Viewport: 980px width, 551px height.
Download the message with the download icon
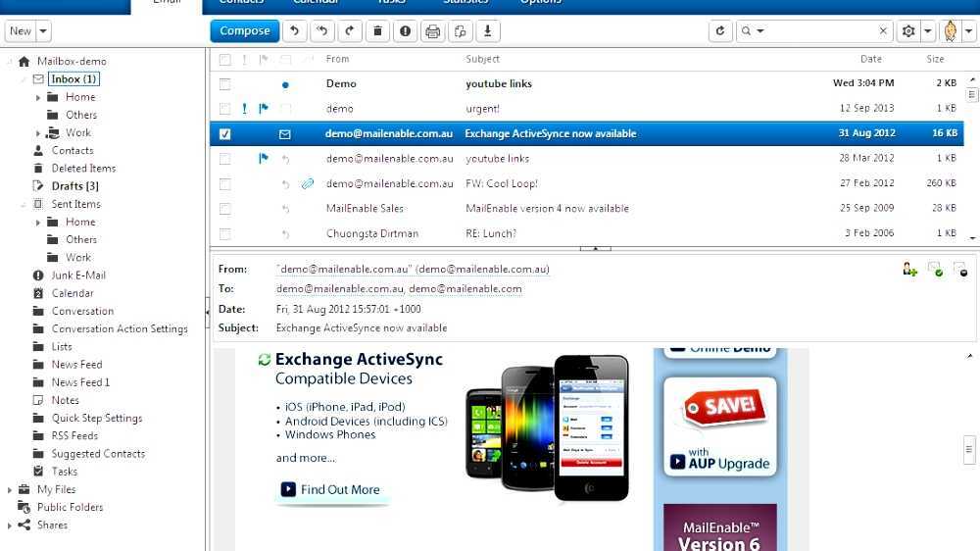(487, 30)
